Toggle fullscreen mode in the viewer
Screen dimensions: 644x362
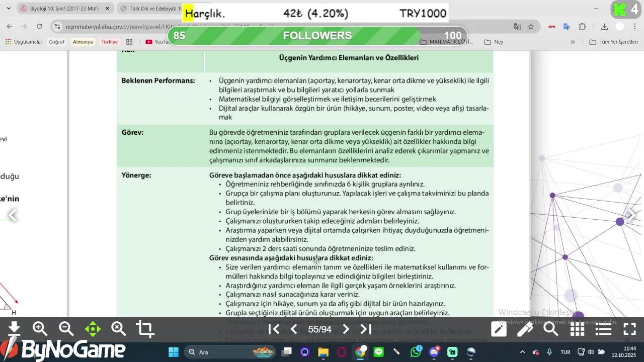629,329
